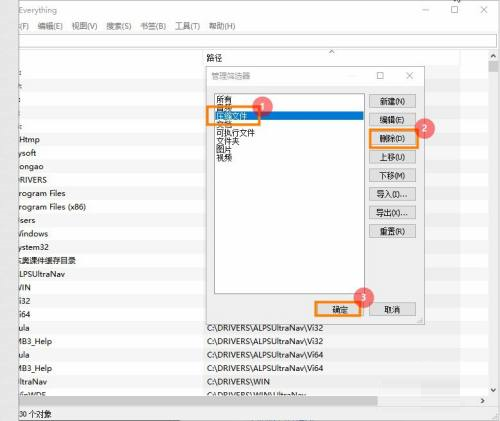500x421 pixels.
Task: Select the 图片 filter entry
Action: coord(224,149)
